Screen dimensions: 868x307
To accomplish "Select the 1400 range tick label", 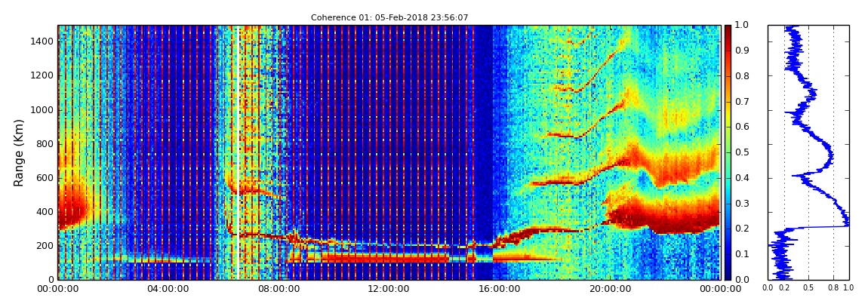I will [42, 41].
